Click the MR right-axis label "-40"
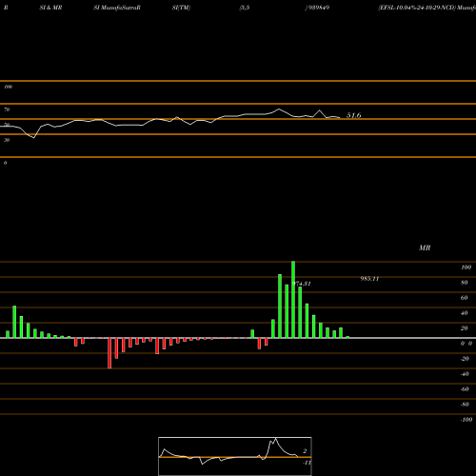The image size is (476, 476). pos(465,374)
